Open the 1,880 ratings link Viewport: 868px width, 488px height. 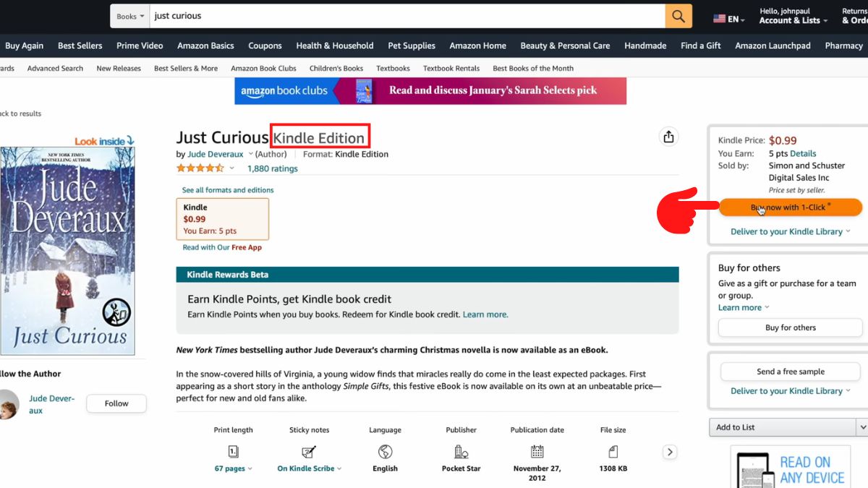click(x=272, y=168)
